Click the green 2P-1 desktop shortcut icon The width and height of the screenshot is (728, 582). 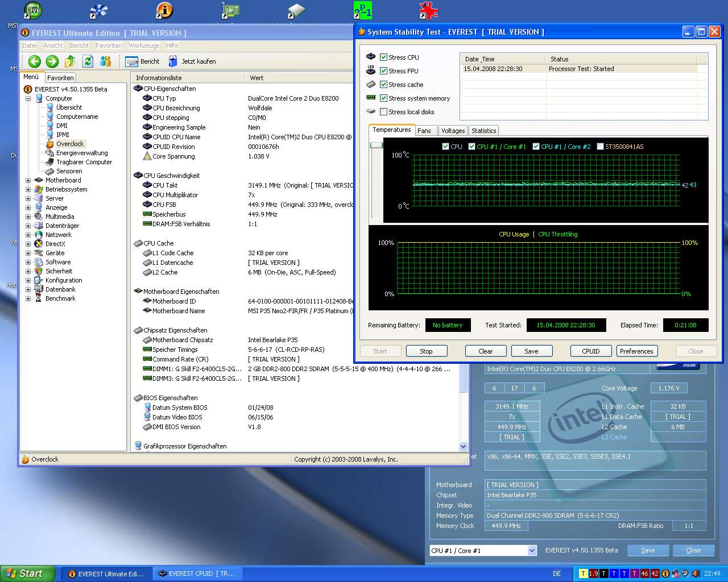(362, 10)
